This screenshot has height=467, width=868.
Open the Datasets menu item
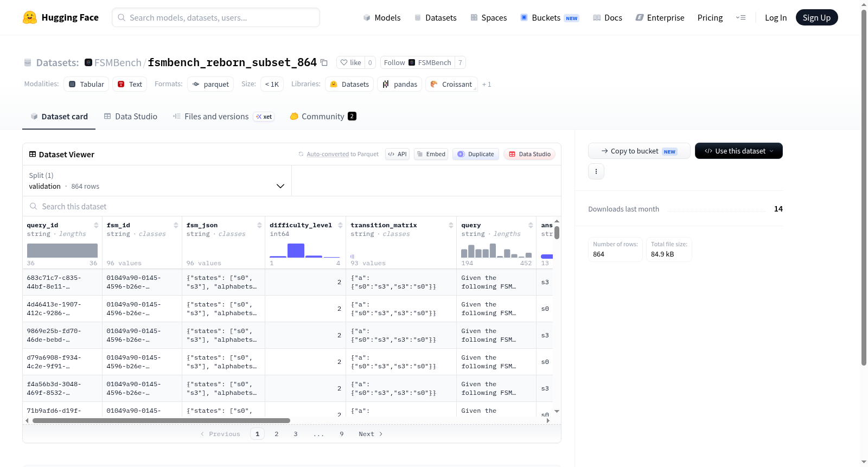[x=436, y=18]
